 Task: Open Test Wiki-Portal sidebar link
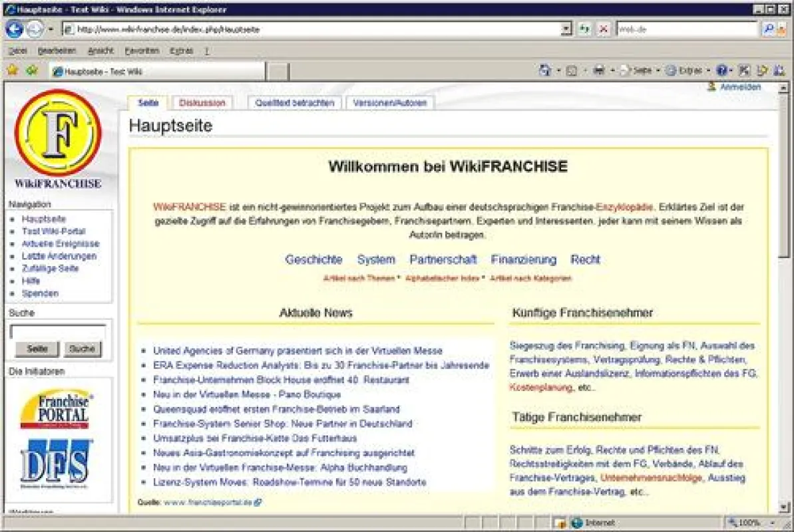tap(53, 231)
